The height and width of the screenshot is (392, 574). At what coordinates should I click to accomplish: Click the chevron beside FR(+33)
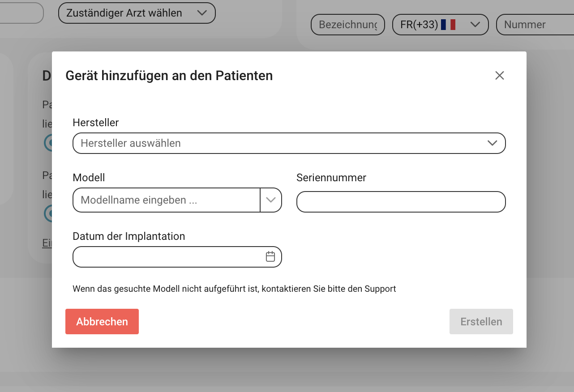[x=475, y=25]
